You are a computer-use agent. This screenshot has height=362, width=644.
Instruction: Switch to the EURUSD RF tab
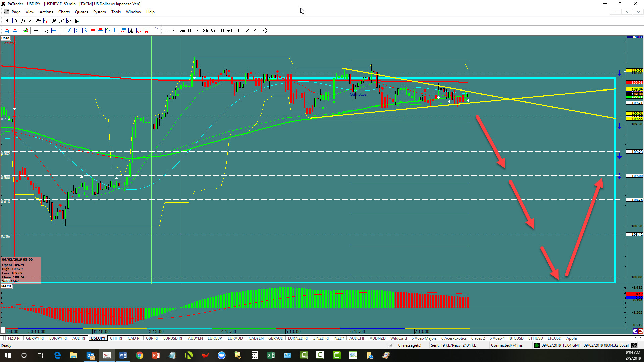pyautogui.click(x=173, y=338)
